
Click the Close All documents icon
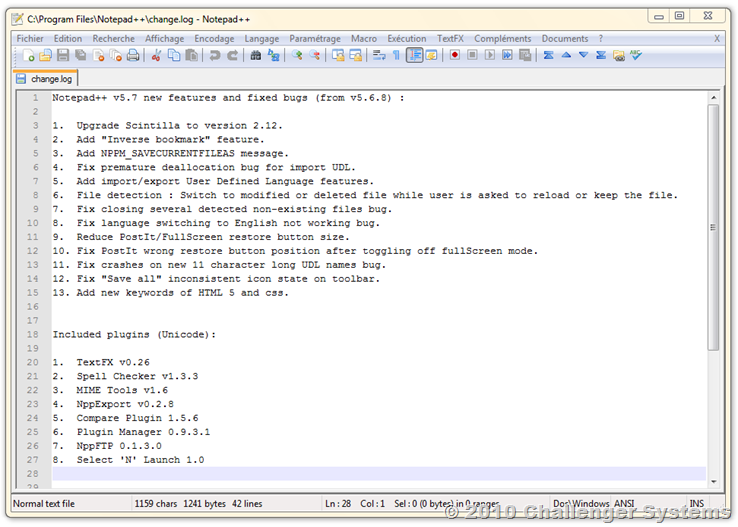[116, 56]
